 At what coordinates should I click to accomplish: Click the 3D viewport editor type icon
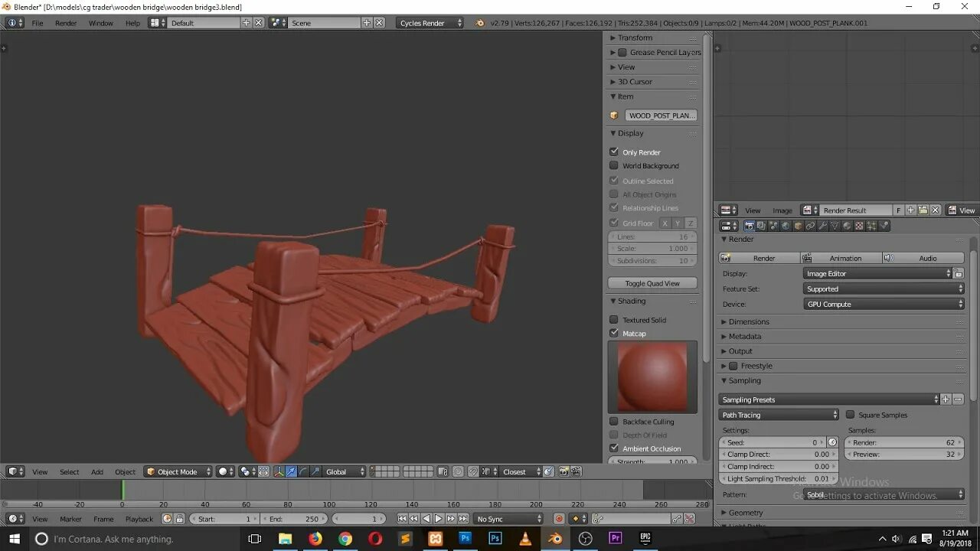click(x=15, y=471)
